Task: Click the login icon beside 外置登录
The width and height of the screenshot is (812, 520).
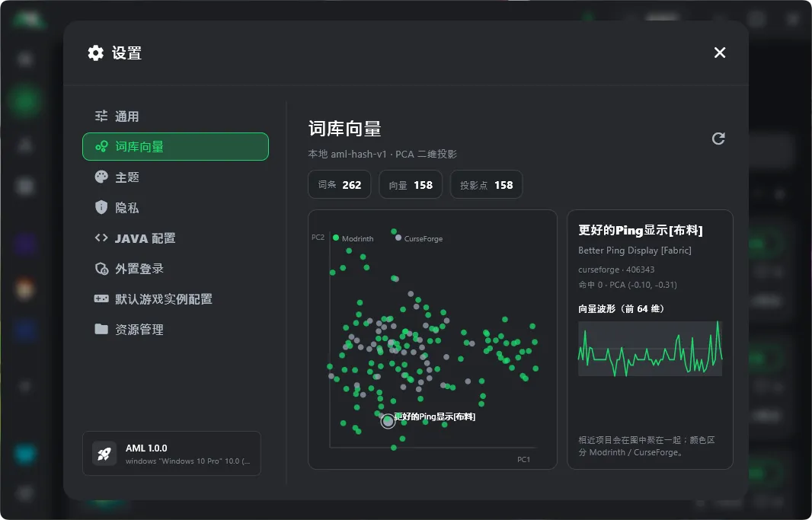Action: (101, 269)
